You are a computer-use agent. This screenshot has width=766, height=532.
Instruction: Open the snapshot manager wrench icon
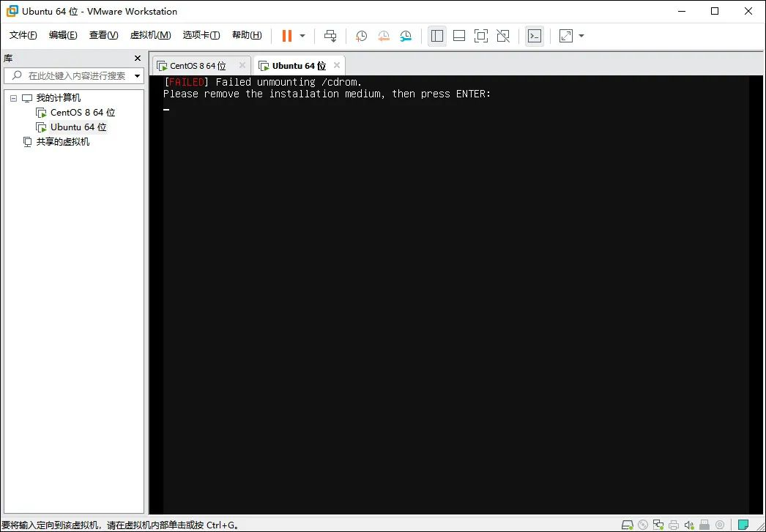pyautogui.click(x=406, y=36)
